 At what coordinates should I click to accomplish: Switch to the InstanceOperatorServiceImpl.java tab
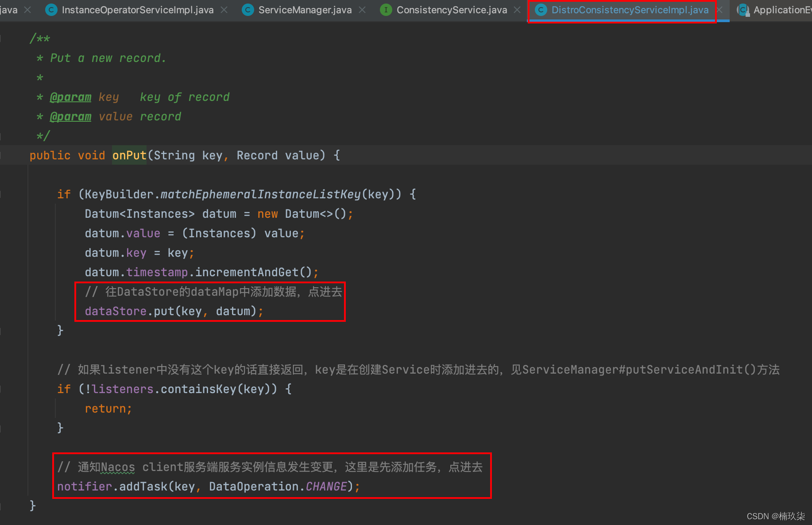tap(138, 10)
